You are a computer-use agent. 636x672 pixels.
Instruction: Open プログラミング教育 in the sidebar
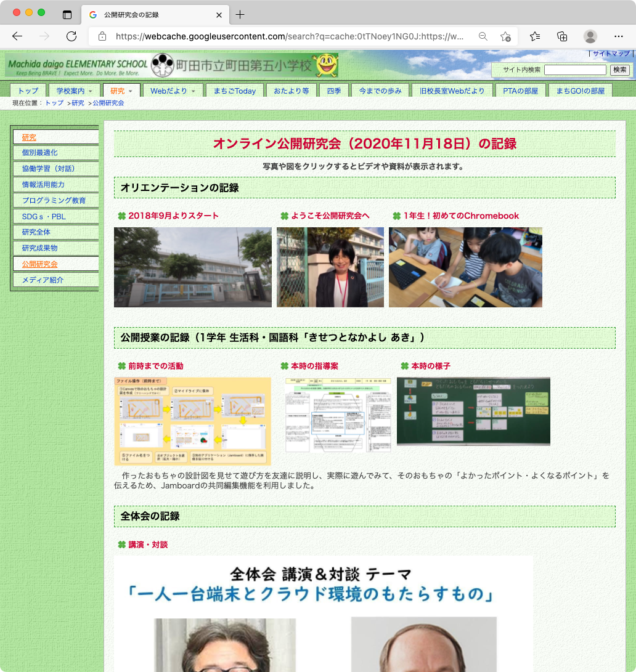tap(55, 200)
